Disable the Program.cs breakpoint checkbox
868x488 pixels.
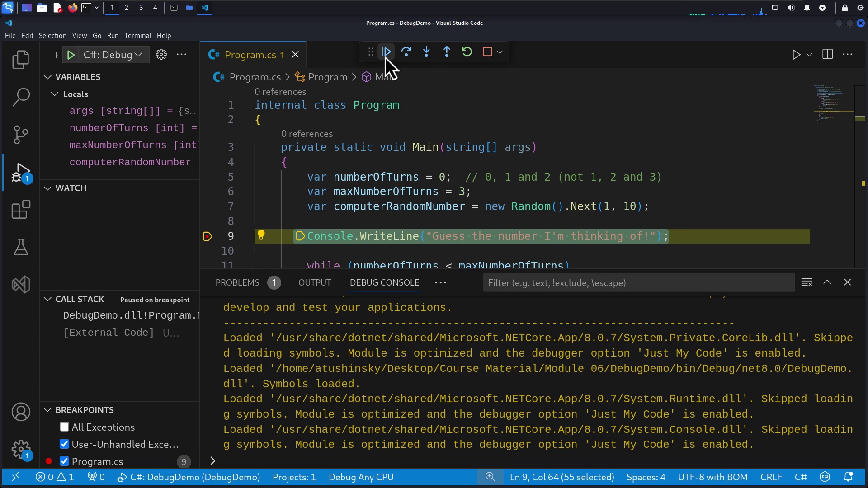pos(64,462)
